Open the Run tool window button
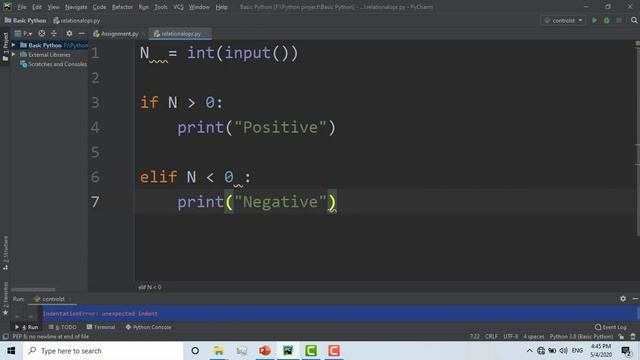The height and width of the screenshot is (360, 640). tap(27, 327)
